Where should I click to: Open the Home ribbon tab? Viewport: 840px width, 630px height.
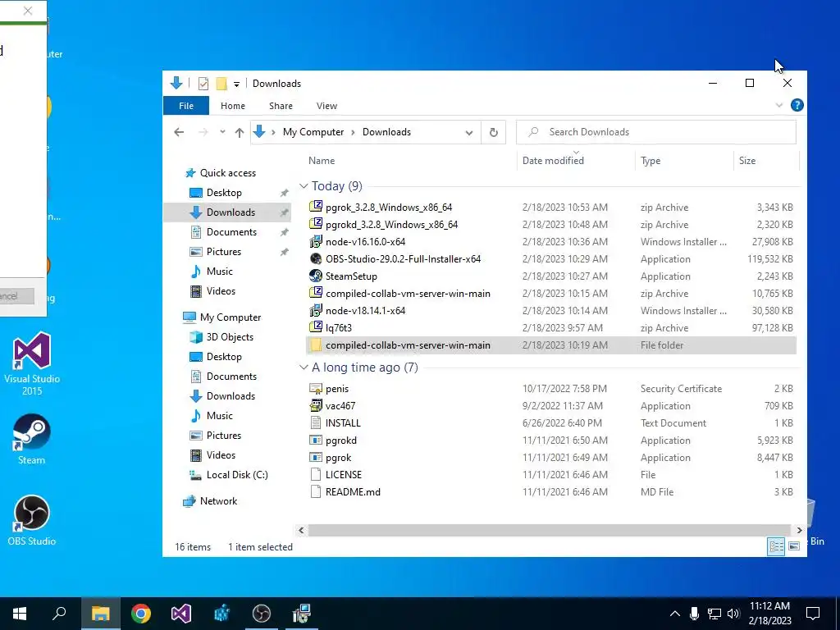[232, 106]
